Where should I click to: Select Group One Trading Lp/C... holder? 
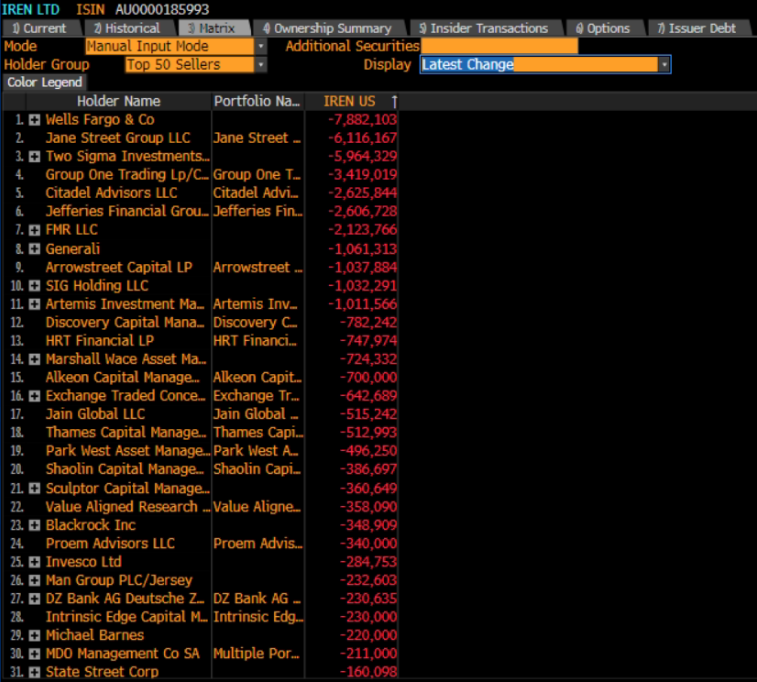click(127, 175)
